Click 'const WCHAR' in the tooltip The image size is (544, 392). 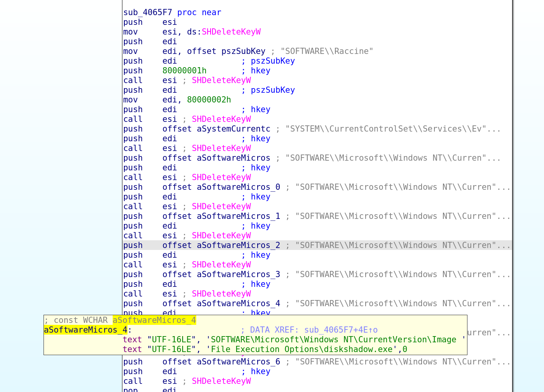click(x=81, y=320)
